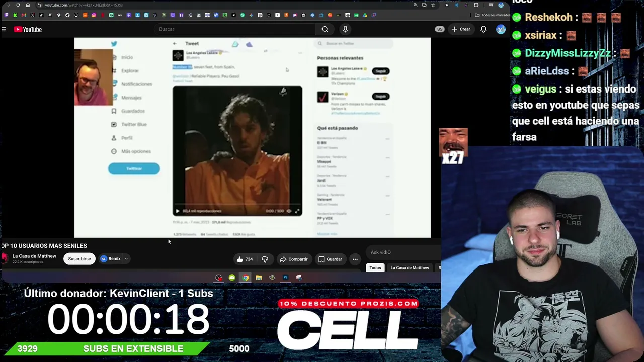
Task: Expand the Remix dropdown arrow
Action: [126, 259]
